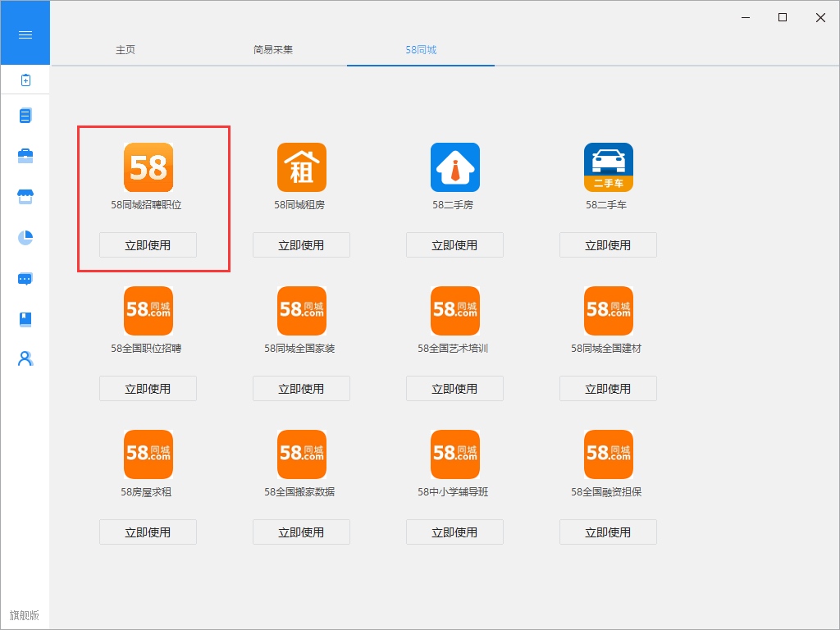
Task: Select the 58同城 tab
Action: click(421, 50)
